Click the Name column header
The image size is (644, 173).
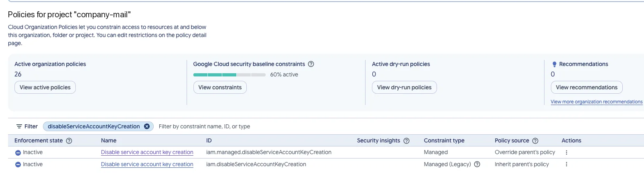tap(109, 140)
